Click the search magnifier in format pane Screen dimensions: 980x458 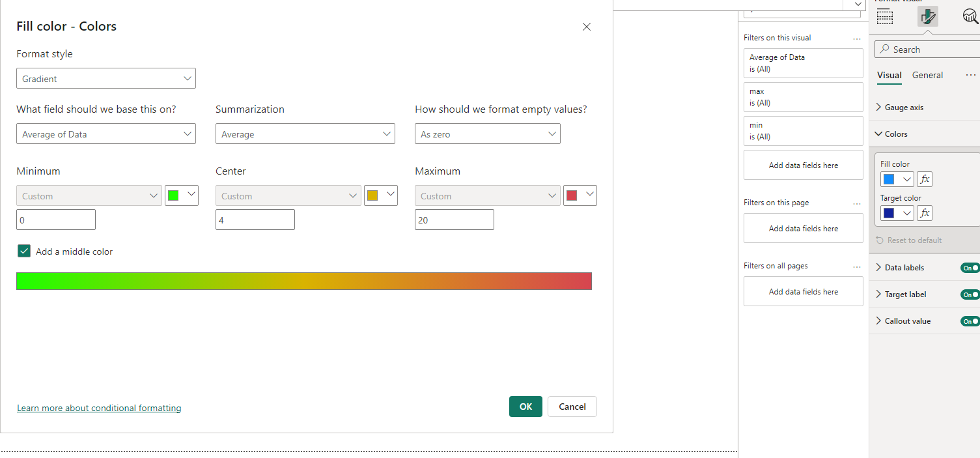[x=884, y=50]
